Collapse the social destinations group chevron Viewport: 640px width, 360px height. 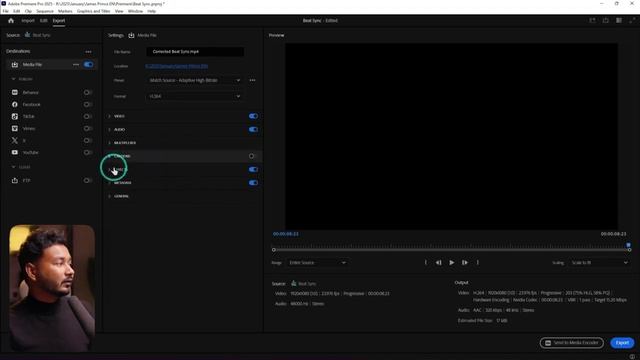coord(13,79)
